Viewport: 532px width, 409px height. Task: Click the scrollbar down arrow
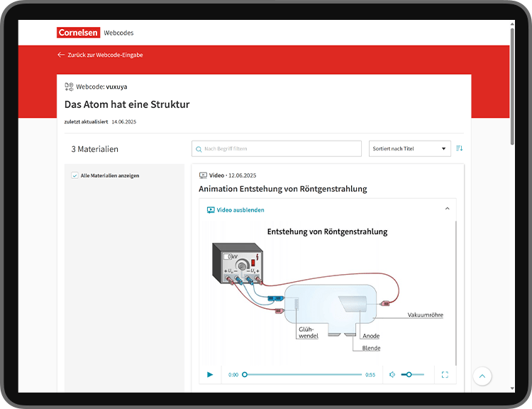(x=512, y=388)
